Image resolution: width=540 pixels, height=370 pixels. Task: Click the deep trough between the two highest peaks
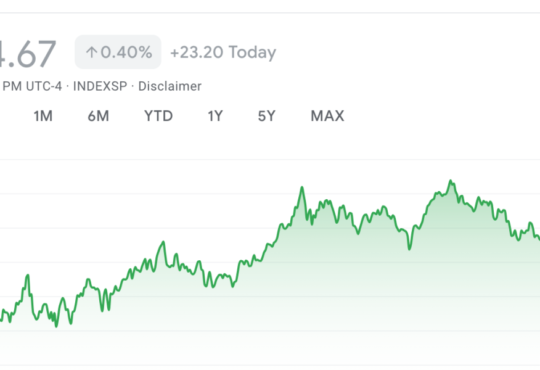pos(409,249)
